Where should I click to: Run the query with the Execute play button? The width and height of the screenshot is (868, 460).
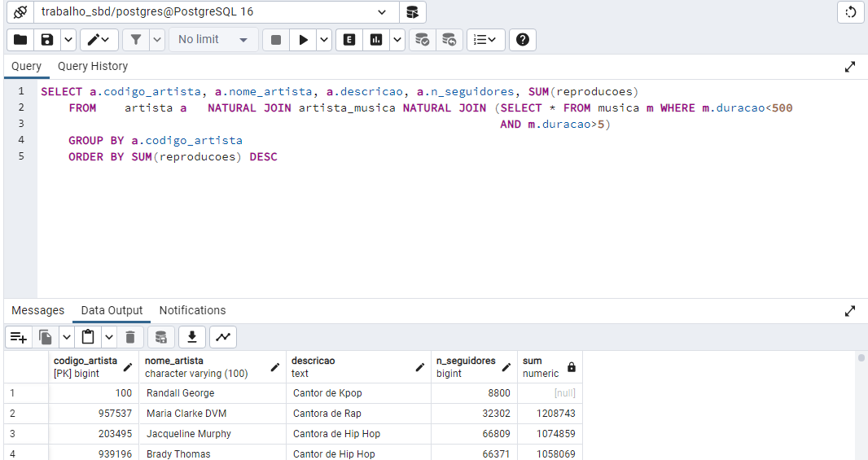(x=303, y=40)
